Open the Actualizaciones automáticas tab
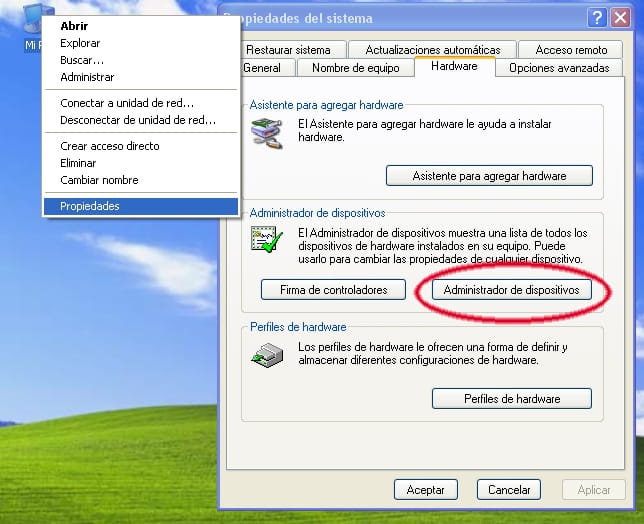644x524 pixels. [433, 50]
